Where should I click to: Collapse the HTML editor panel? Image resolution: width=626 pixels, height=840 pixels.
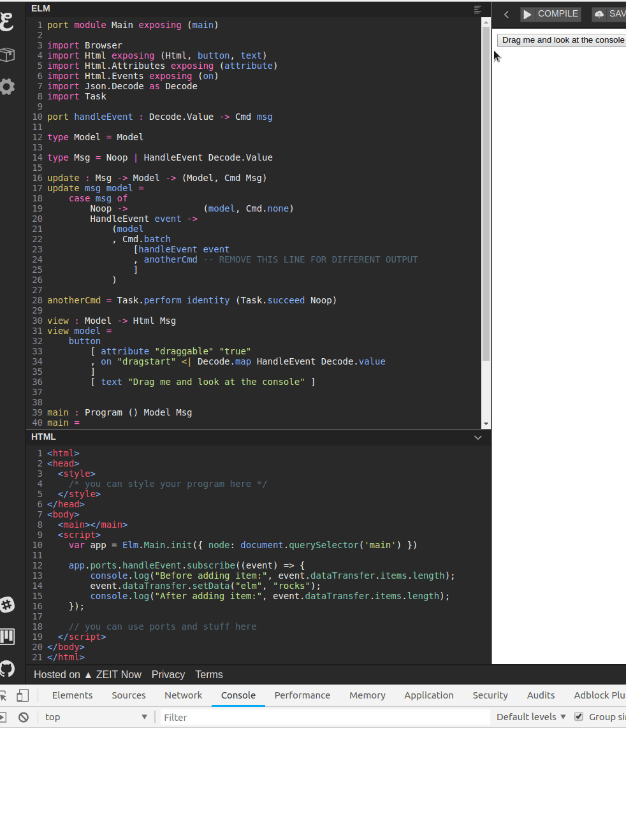pyautogui.click(x=478, y=437)
